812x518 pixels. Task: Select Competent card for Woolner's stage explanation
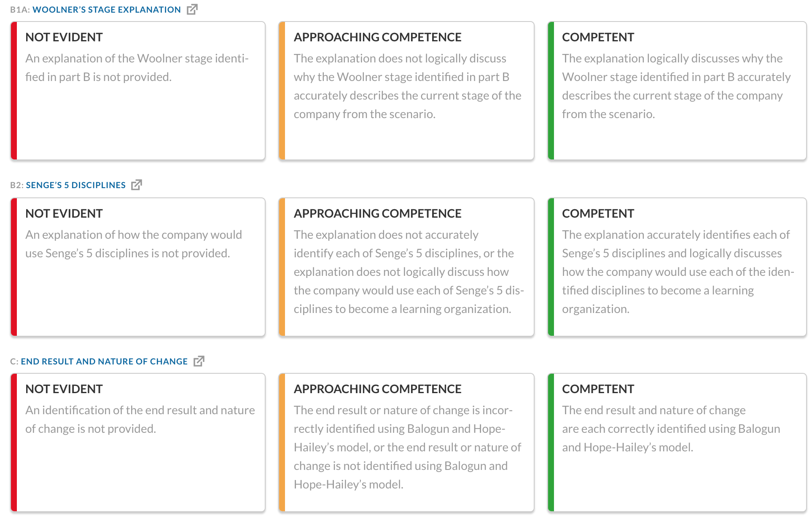click(677, 91)
